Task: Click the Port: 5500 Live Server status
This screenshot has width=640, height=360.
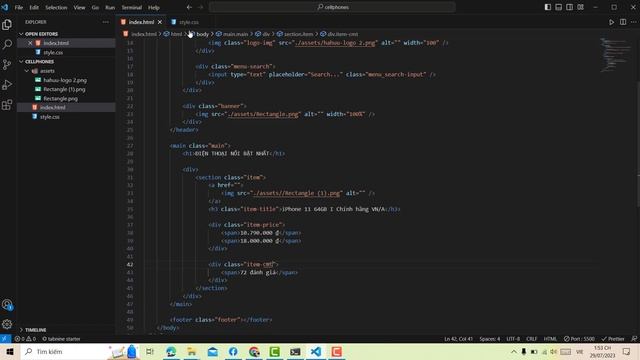Action: [579, 339]
